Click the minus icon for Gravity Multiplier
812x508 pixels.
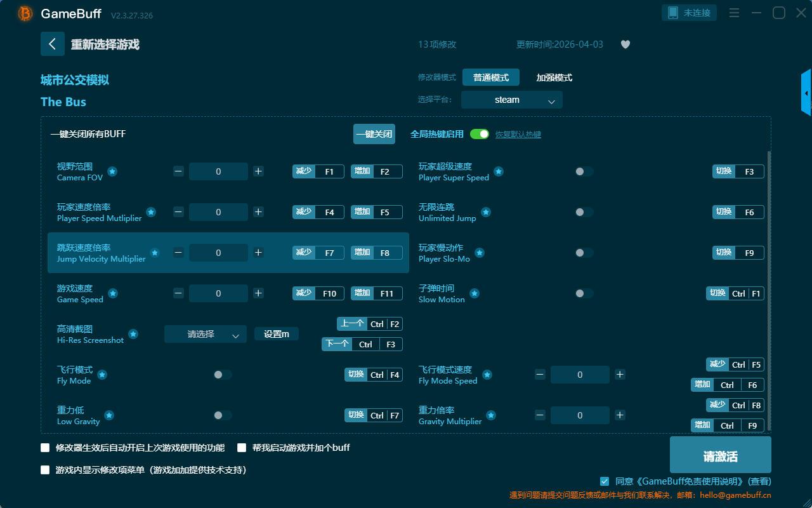(x=540, y=415)
